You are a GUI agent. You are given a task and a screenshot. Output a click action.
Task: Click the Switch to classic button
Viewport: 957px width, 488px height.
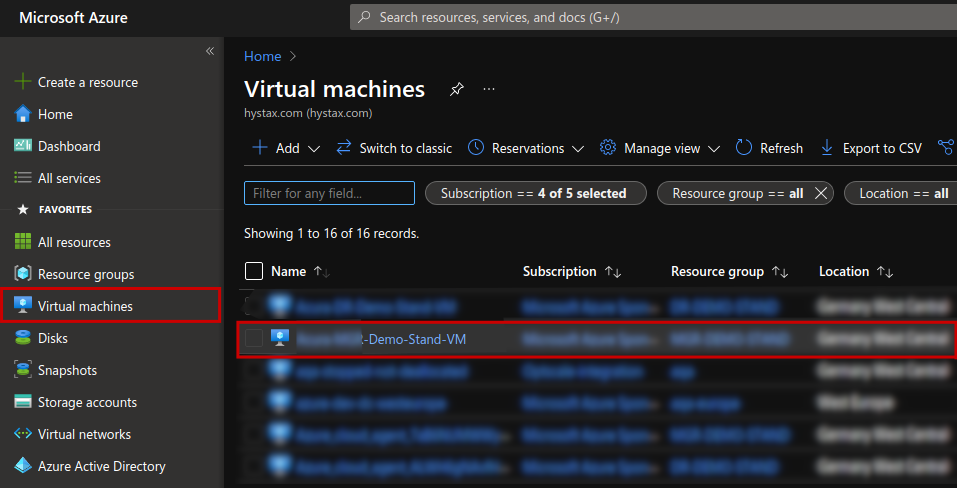[x=394, y=148]
